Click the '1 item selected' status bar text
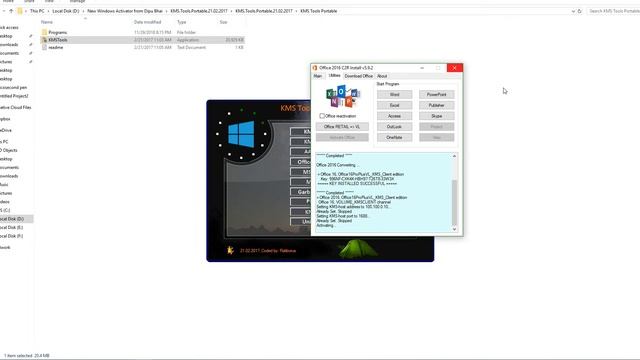Image resolution: width=640 pixels, height=360 pixels. (x=18, y=356)
